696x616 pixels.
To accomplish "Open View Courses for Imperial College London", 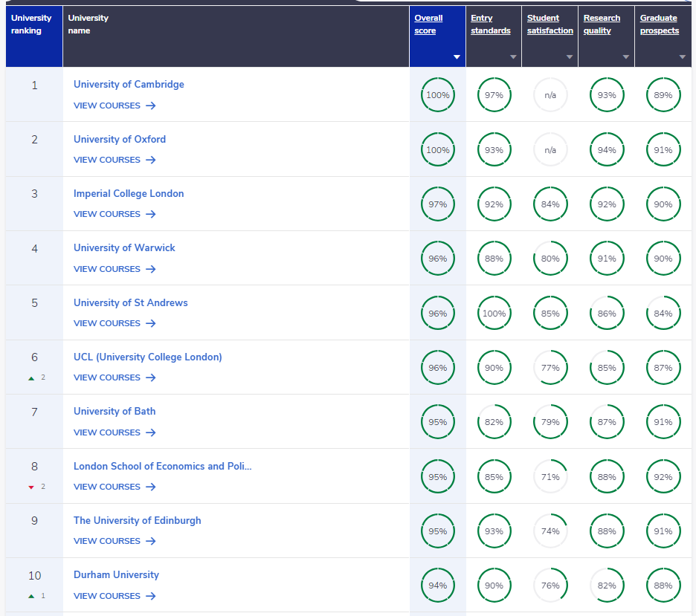I will pos(107,214).
